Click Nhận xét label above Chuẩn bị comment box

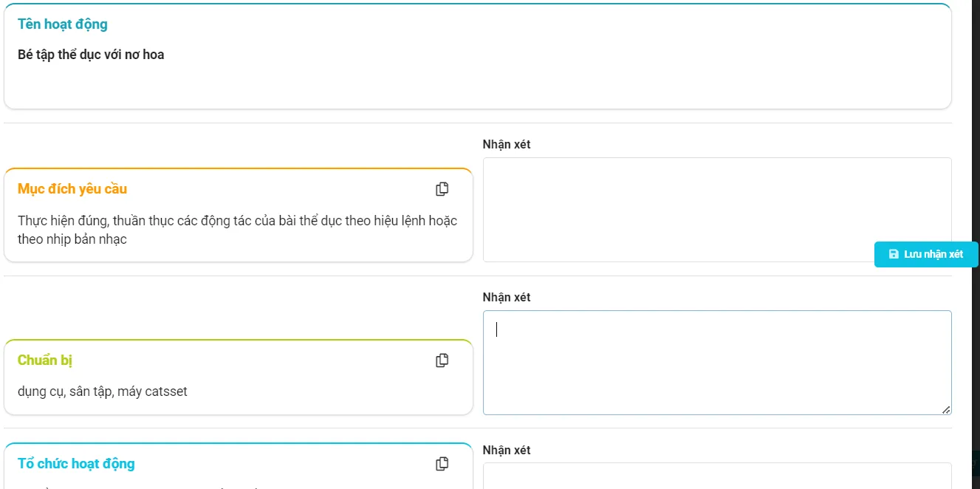click(x=507, y=298)
